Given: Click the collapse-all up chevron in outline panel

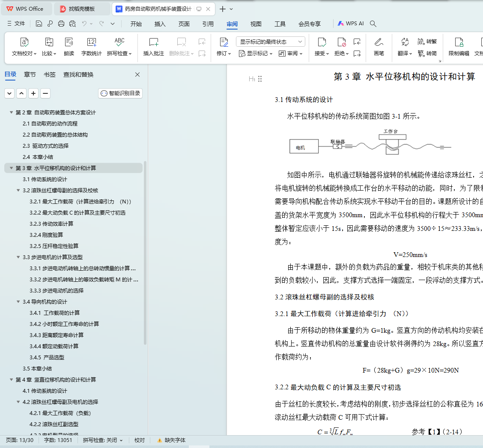Looking at the screenshot, I should [x=21, y=93].
